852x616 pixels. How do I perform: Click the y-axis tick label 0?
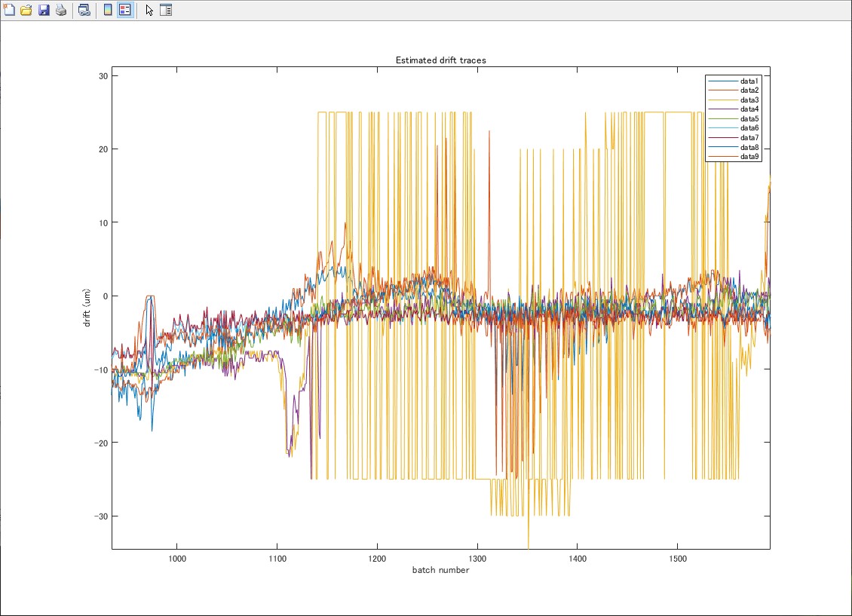pyautogui.click(x=106, y=296)
